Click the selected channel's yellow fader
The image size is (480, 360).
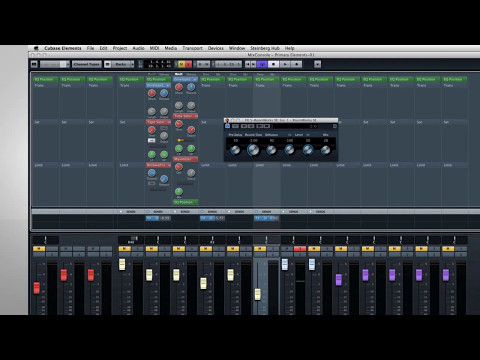click(258, 294)
